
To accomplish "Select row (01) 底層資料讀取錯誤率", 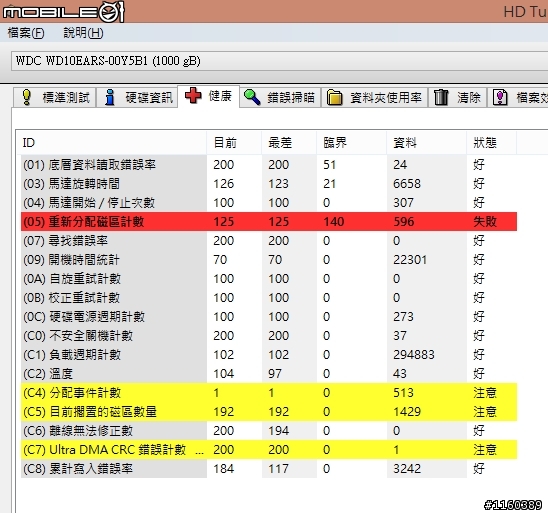I will click(x=269, y=165).
